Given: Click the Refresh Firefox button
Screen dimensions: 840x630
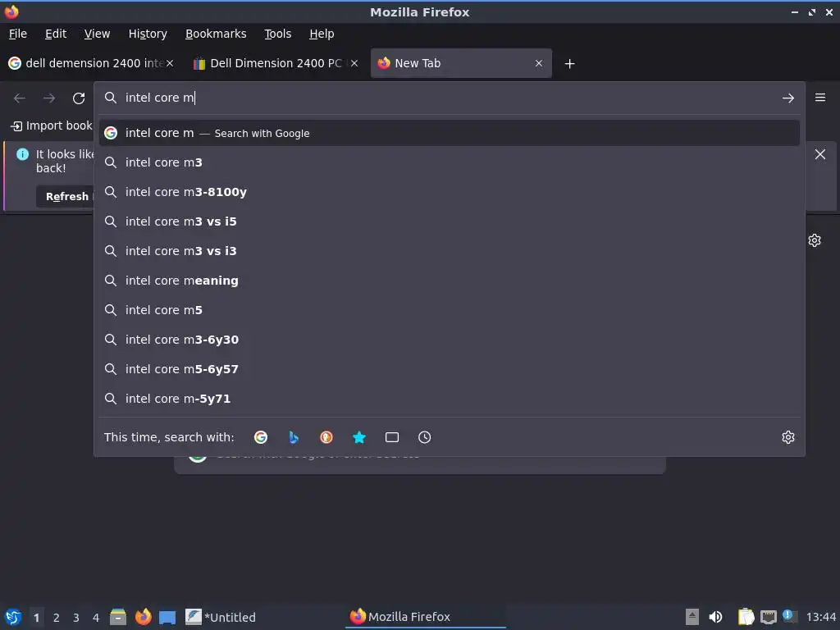Looking at the screenshot, I should coord(66,197).
